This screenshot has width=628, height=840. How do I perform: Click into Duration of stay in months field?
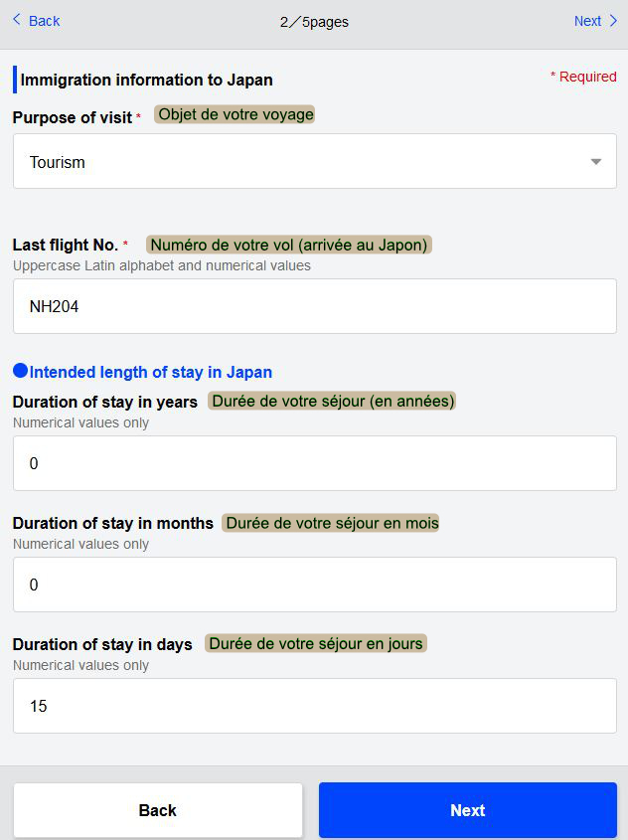pyautogui.click(x=314, y=585)
